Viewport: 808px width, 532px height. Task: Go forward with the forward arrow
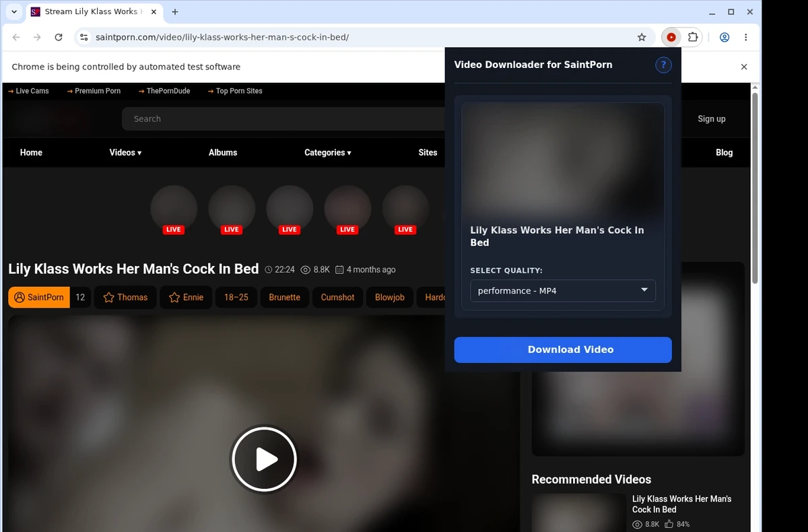coord(37,38)
